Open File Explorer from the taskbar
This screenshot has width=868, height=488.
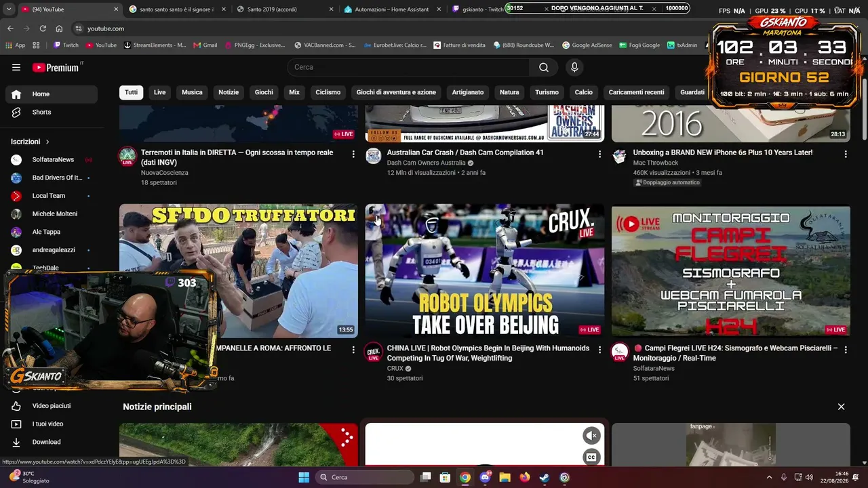coord(505,477)
